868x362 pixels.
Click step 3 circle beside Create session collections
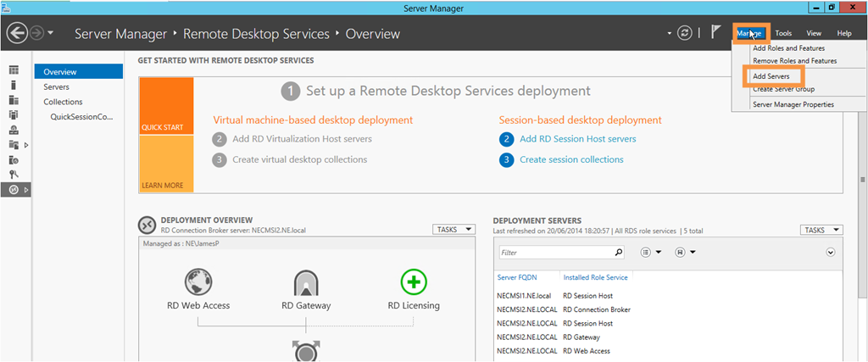click(x=506, y=160)
